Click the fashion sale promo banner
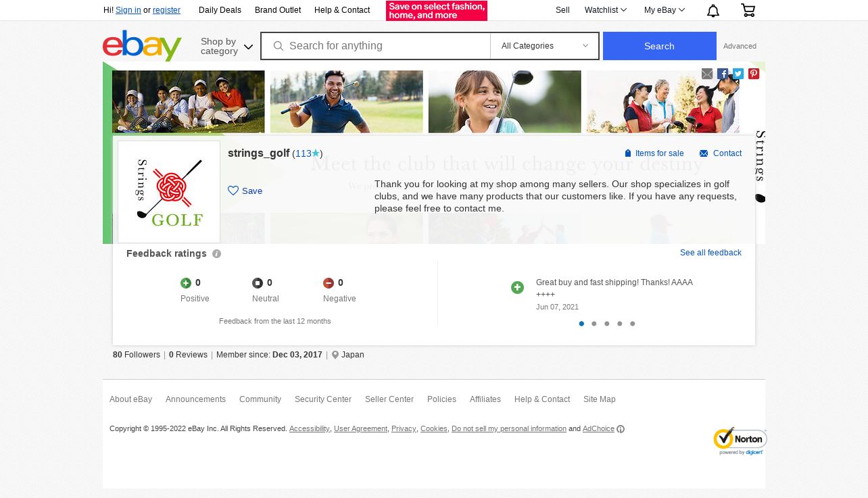 (437, 11)
